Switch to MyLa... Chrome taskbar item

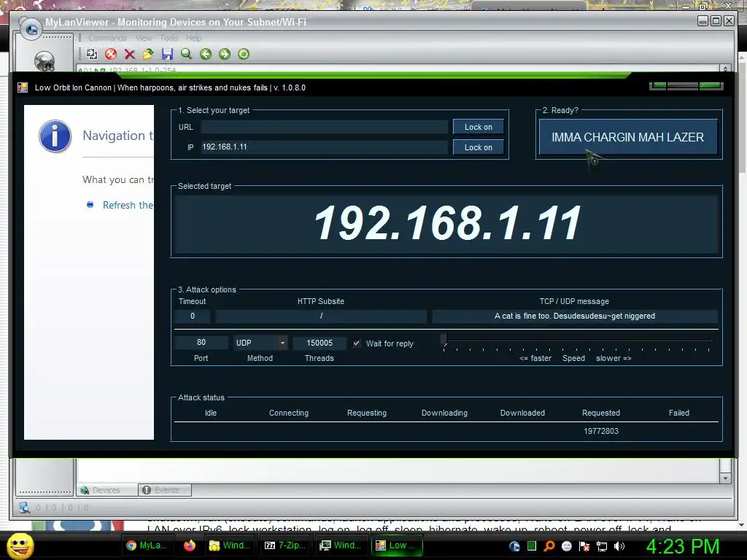tap(147, 545)
